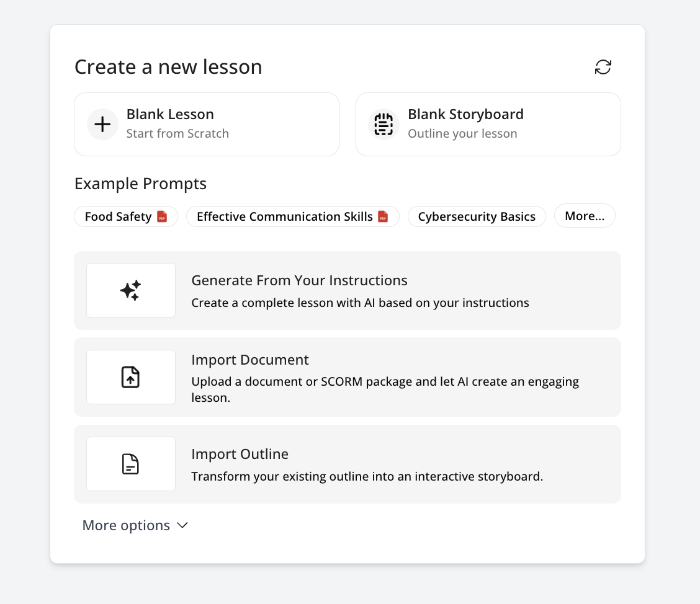Screen dimensions: 700x604
Task: Click the Import Outline document icon
Action: pos(130,464)
